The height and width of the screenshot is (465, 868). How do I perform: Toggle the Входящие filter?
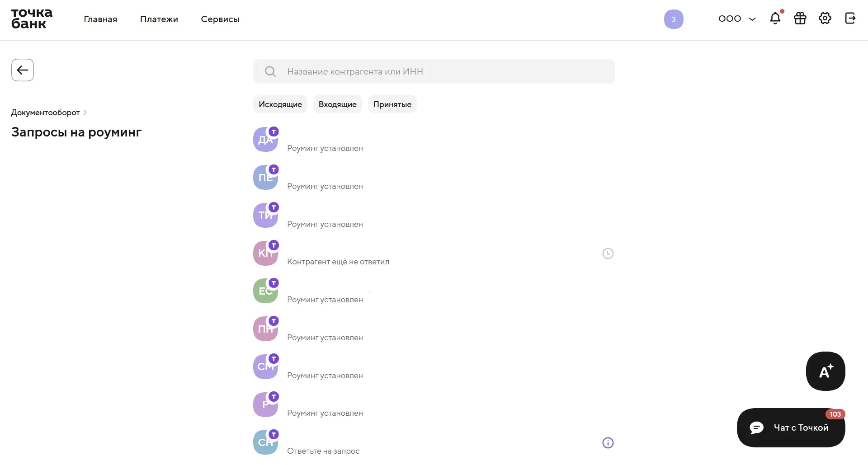(x=338, y=104)
